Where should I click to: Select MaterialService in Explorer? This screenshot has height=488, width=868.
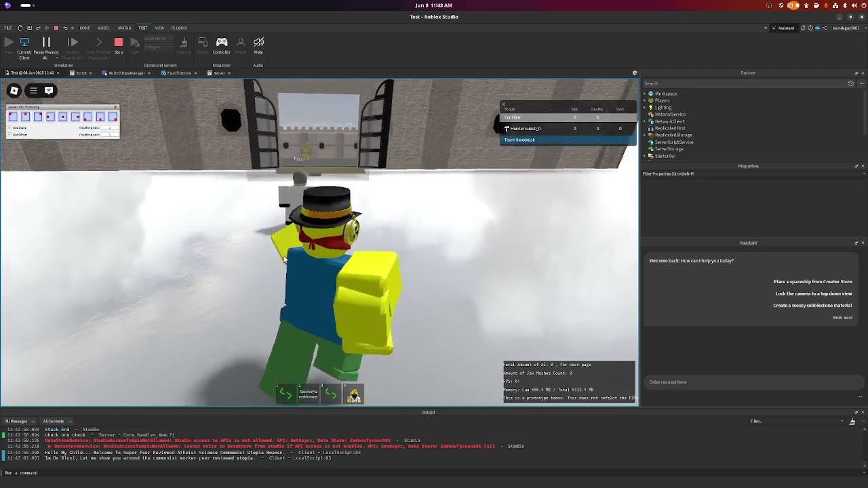tap(670, 115)
